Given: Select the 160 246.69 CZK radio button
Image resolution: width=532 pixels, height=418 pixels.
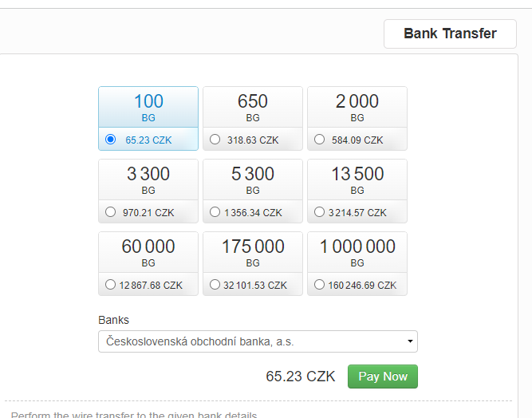Looking at the screenshot, I should click(x=319, y=284).
